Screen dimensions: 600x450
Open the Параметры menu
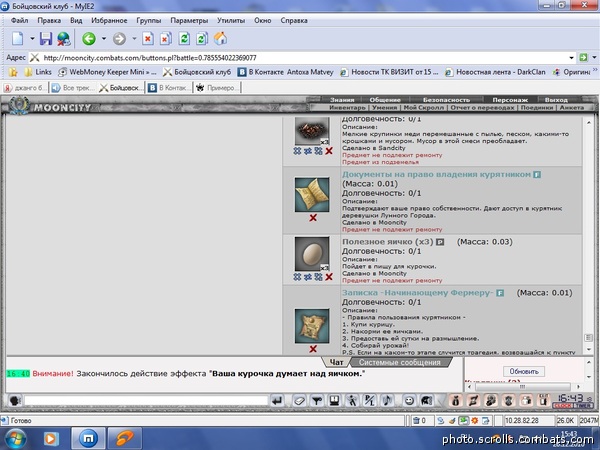pos(189,21)
